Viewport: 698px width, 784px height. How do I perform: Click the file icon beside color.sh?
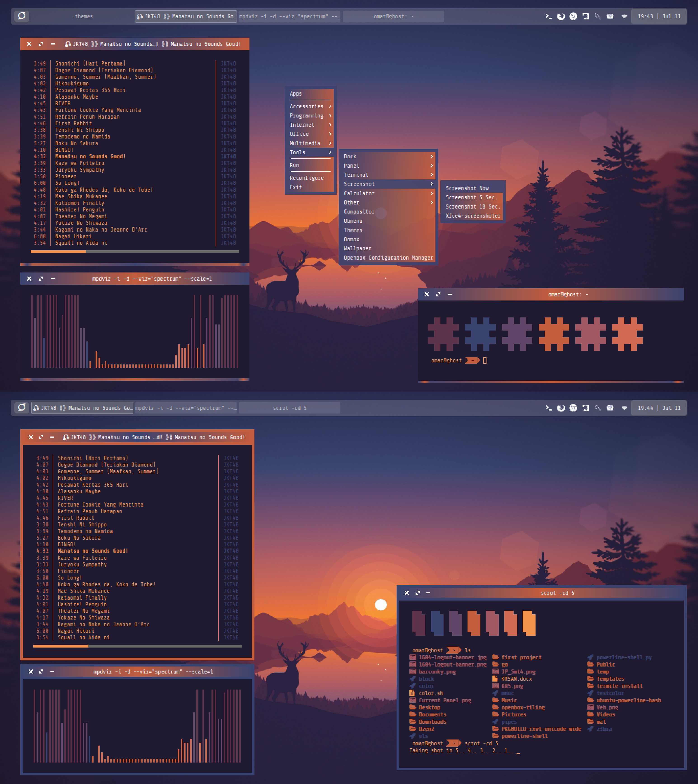[412, 693]
